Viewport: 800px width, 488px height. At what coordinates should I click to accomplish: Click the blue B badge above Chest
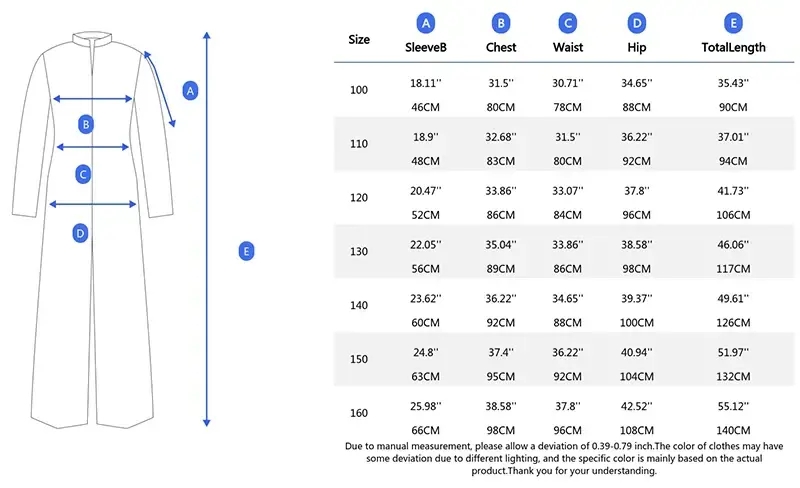(x=501, y=23)
